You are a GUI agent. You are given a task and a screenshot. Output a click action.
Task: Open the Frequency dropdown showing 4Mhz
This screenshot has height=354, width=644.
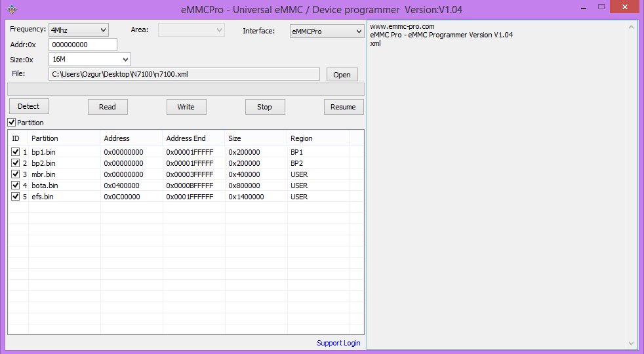[79, 30]
